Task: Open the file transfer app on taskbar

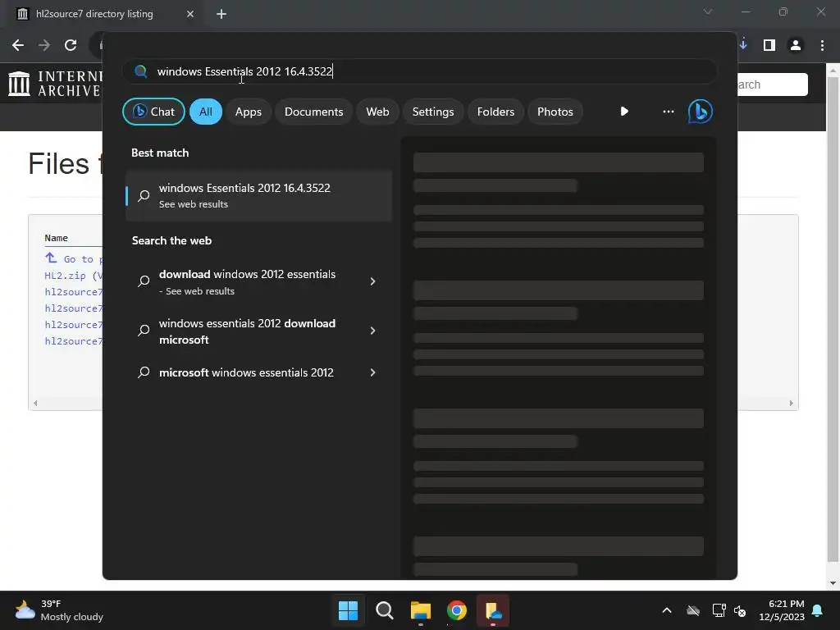Action: [x=493, y=610]
